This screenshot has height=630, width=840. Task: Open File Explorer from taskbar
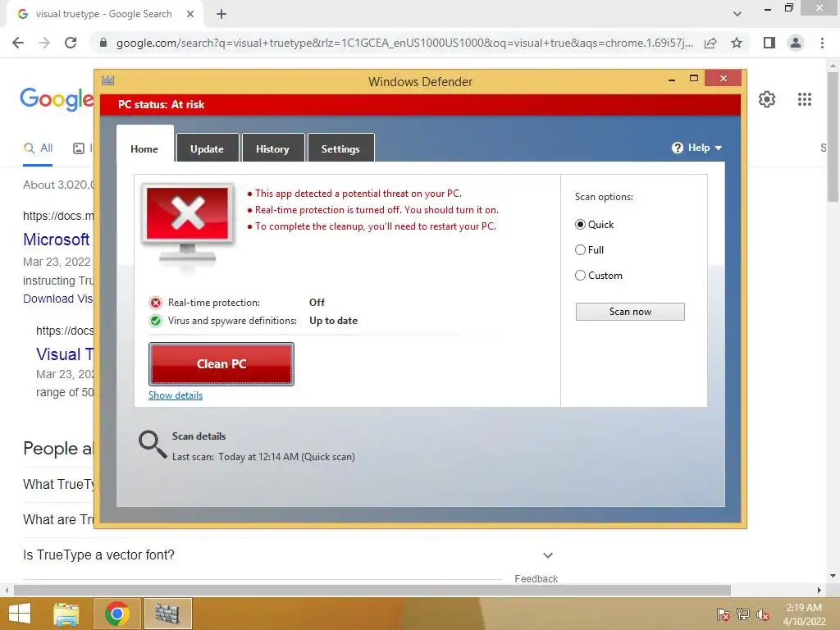pos(66,614)
